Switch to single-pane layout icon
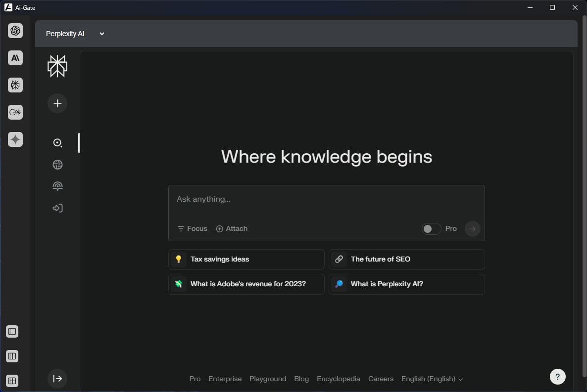 (12, 331)
